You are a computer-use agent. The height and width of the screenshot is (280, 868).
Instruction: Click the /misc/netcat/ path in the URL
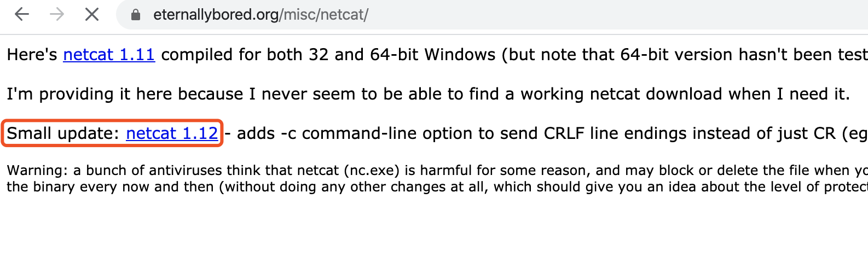pyautogui.click(x=324, y=15)
